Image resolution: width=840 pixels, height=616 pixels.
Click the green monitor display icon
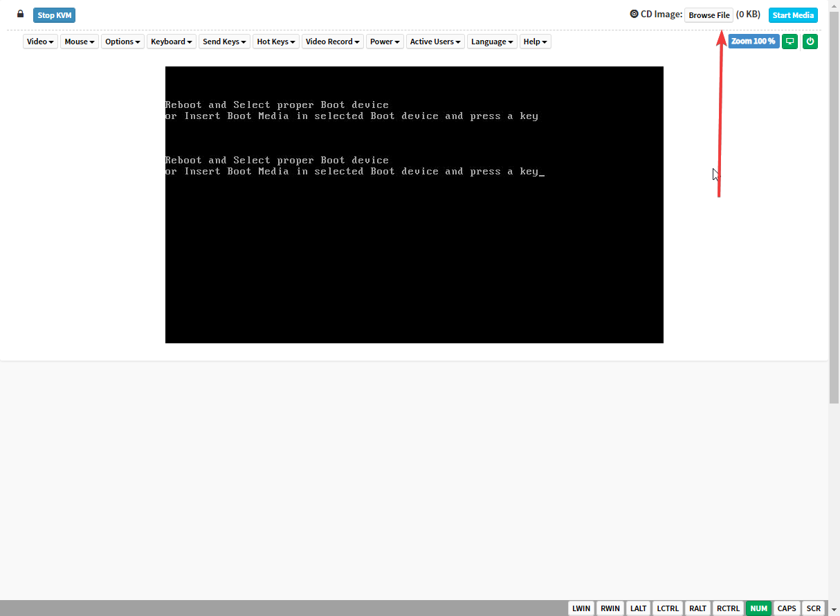[x=789, y=42]
